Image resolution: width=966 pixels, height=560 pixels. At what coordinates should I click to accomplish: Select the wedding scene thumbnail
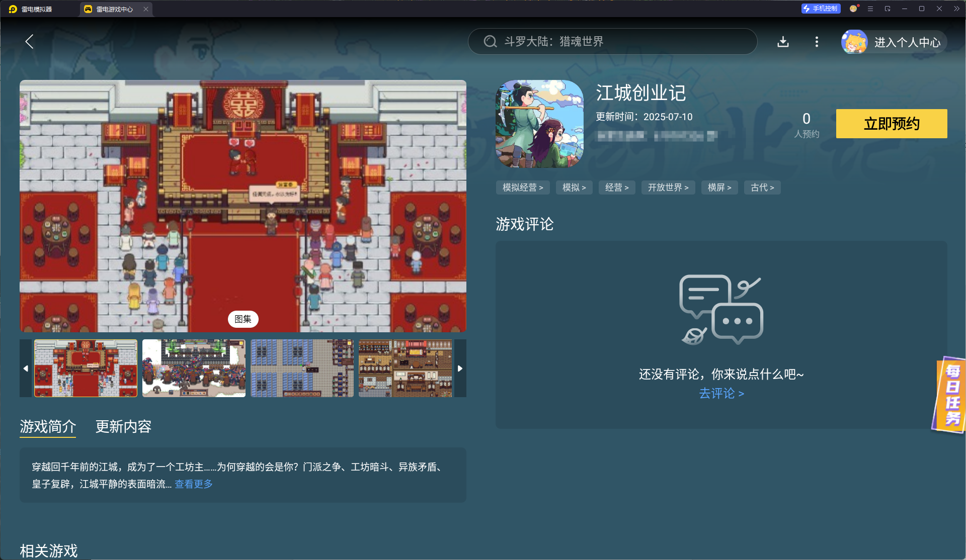(86, 368)
